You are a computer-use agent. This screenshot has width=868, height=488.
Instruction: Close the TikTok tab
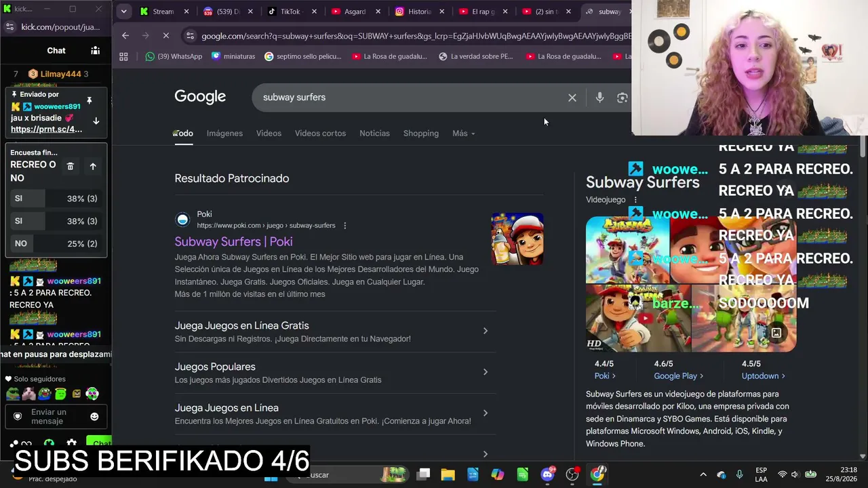pyautogui.click(x=314, y=12)
